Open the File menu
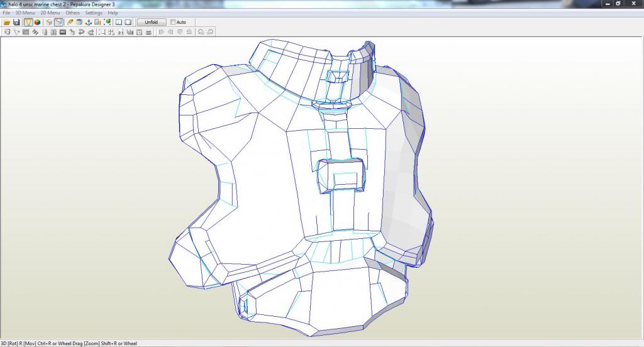 point(6,13)
